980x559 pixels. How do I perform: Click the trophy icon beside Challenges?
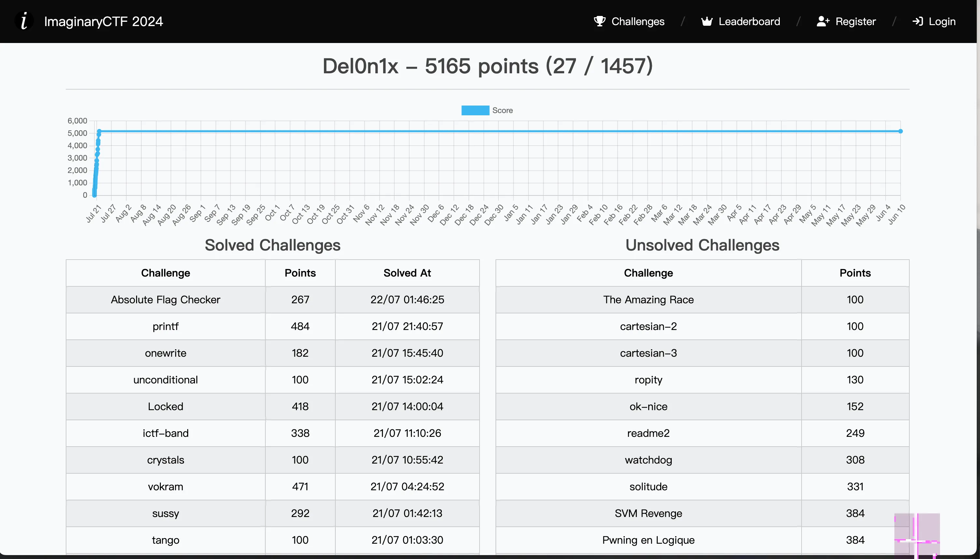coord(599,21)
